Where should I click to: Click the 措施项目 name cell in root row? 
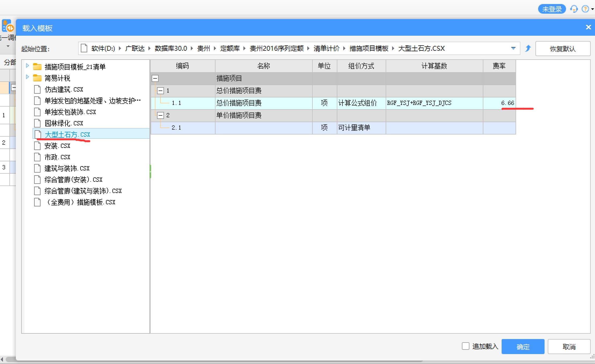(x=264, y=78)
